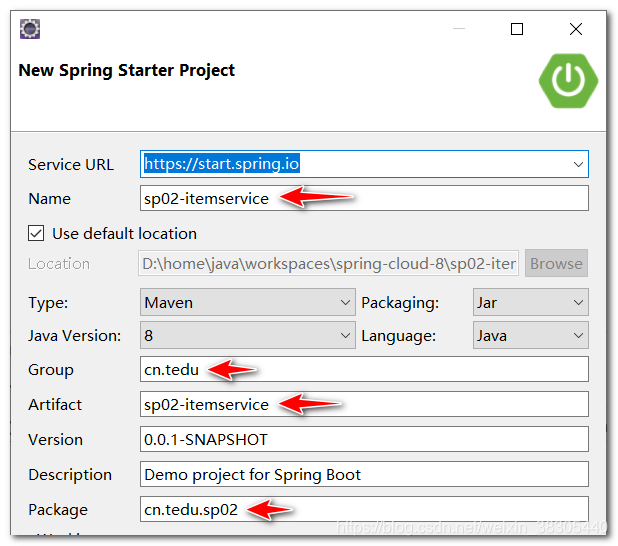Click the 'Service URL' label
This screenshot has height=546, width=618.
coord(71,165)
